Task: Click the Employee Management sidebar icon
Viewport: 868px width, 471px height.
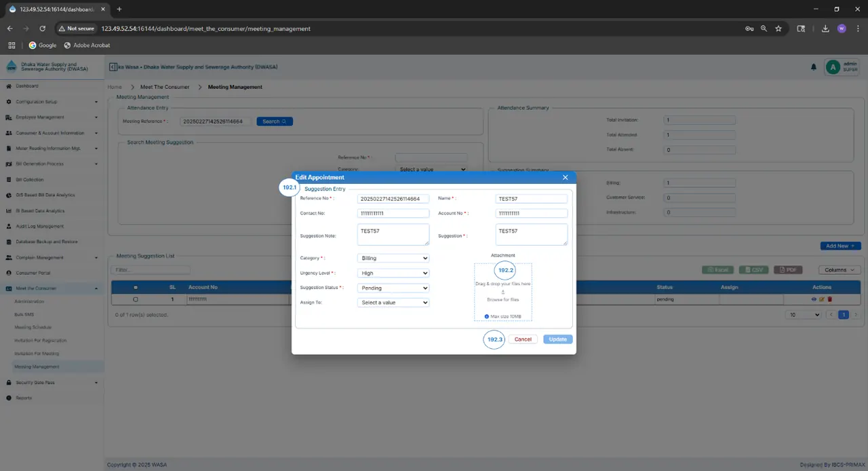Action: point(9,117)
